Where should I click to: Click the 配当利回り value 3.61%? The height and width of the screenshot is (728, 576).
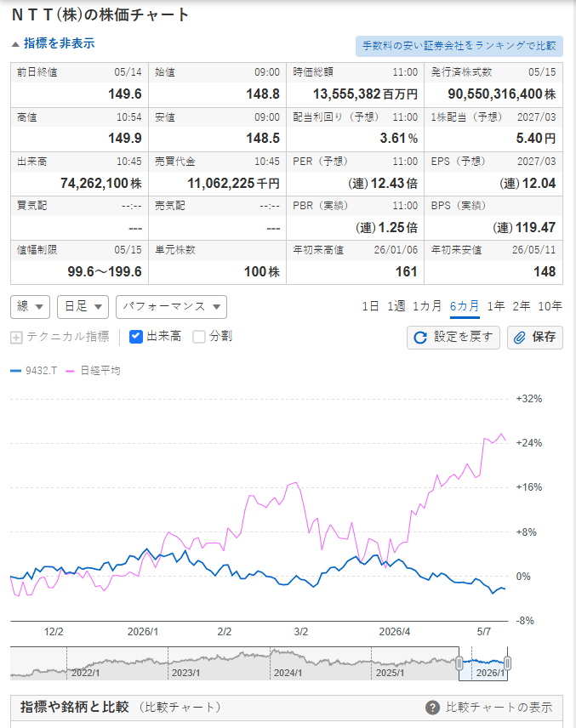[x=398, y=139]
